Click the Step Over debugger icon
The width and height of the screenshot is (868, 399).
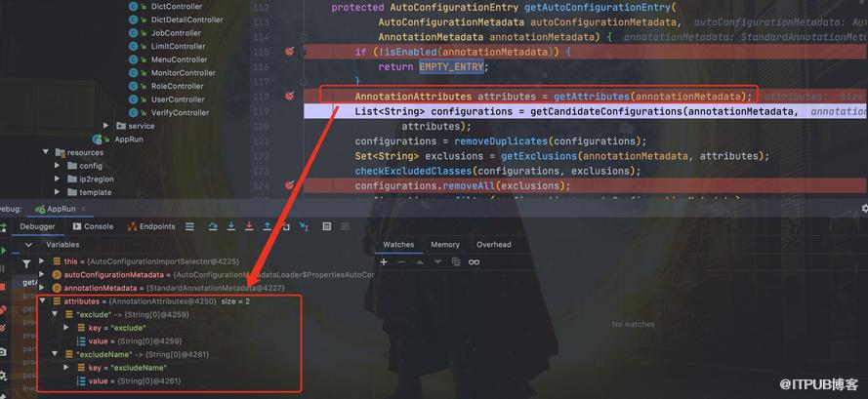pos(213,226)
